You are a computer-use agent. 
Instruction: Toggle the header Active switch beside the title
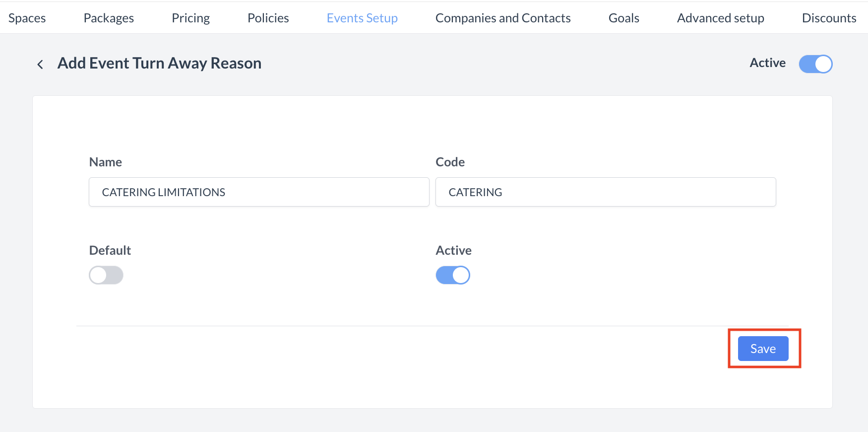click(x=815, y=64)
